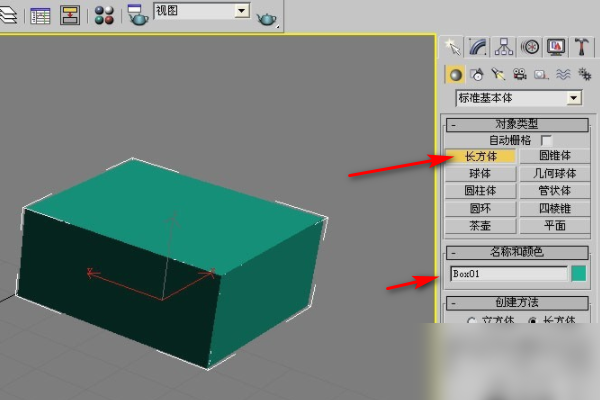Open the Material Editor spheres icon

pos(104,15)
